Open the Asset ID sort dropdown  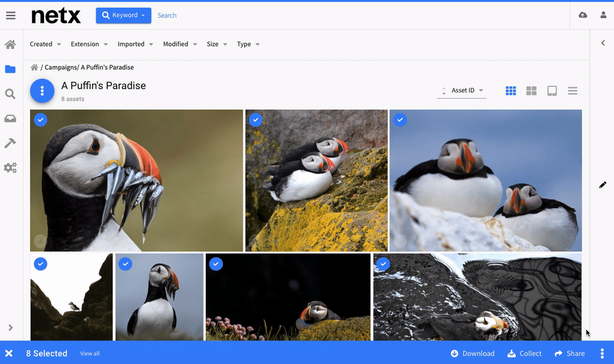[468, 90]
